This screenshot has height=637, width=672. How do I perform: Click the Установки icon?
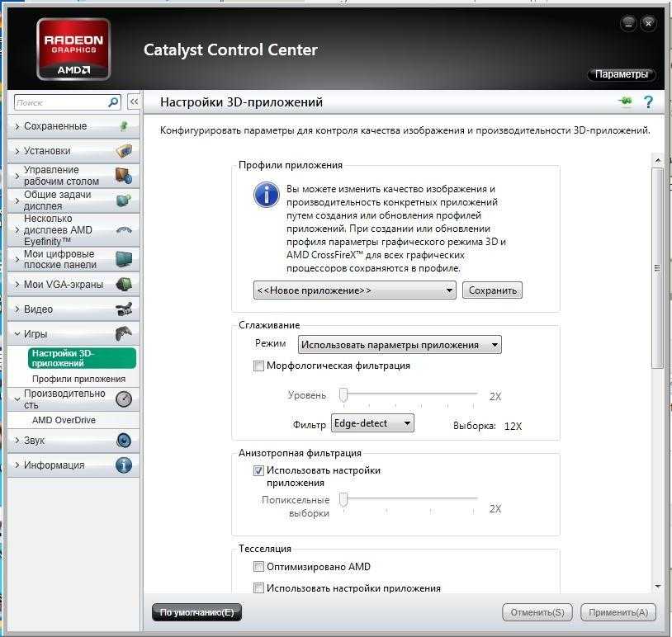pyautogui.click(x=125, y=151)
